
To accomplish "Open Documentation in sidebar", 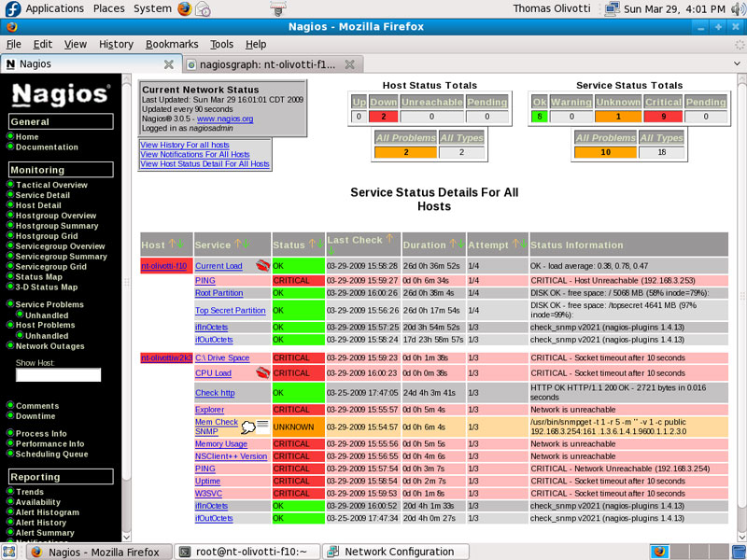I will point(47,147).
